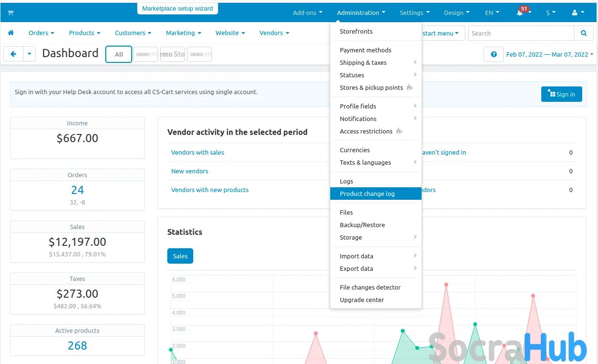This screenshot has width=598, height=364.
Task: Open help question mark icon
Action: click(494, 54)
